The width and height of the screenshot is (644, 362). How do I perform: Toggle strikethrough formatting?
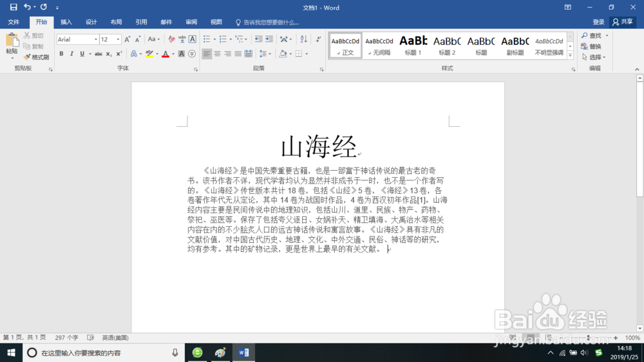point(98,54)
